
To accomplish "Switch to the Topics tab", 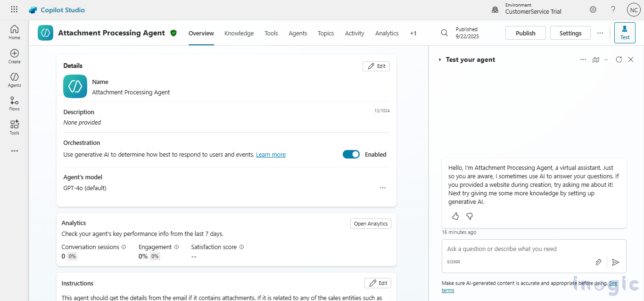I will (326, 33).
